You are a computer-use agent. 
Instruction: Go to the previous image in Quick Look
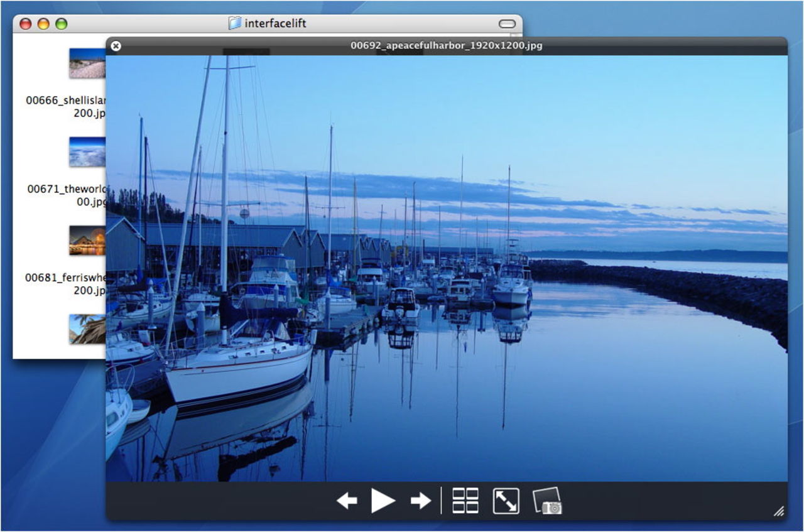tap(347, 501)
